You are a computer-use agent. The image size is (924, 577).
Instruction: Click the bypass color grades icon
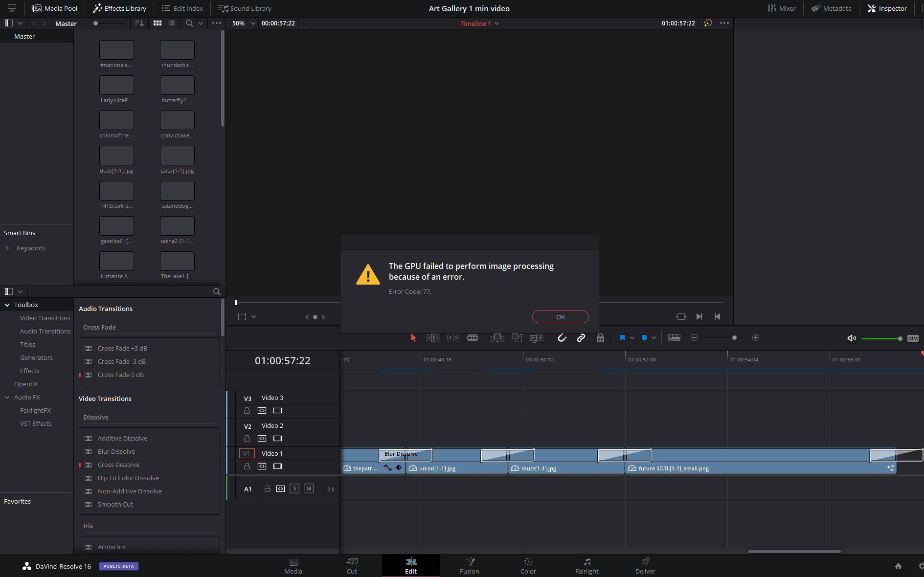click(708, 23)
